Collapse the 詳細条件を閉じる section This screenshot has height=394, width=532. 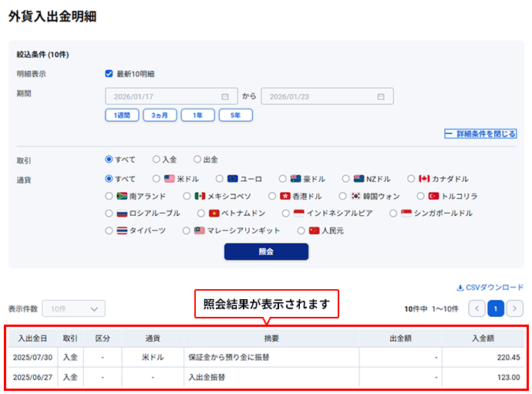tap(480, 133)
